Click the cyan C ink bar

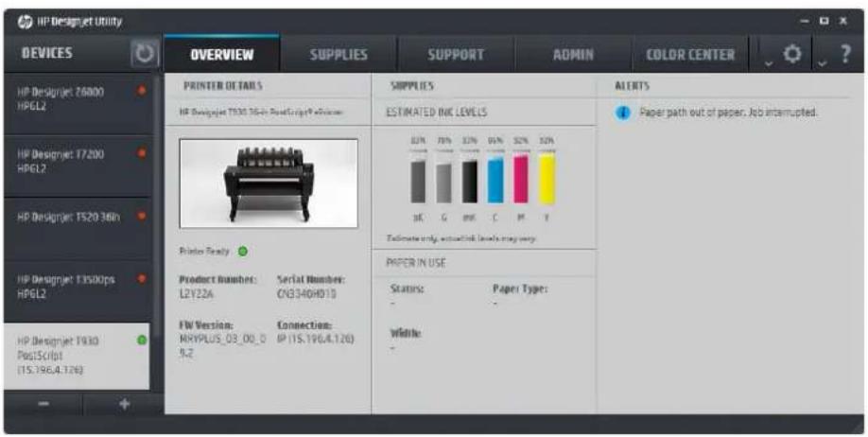point(495,181)
